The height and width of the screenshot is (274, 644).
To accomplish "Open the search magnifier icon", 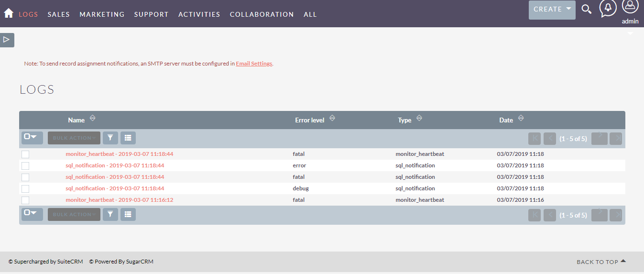I will tap(587, 9).
